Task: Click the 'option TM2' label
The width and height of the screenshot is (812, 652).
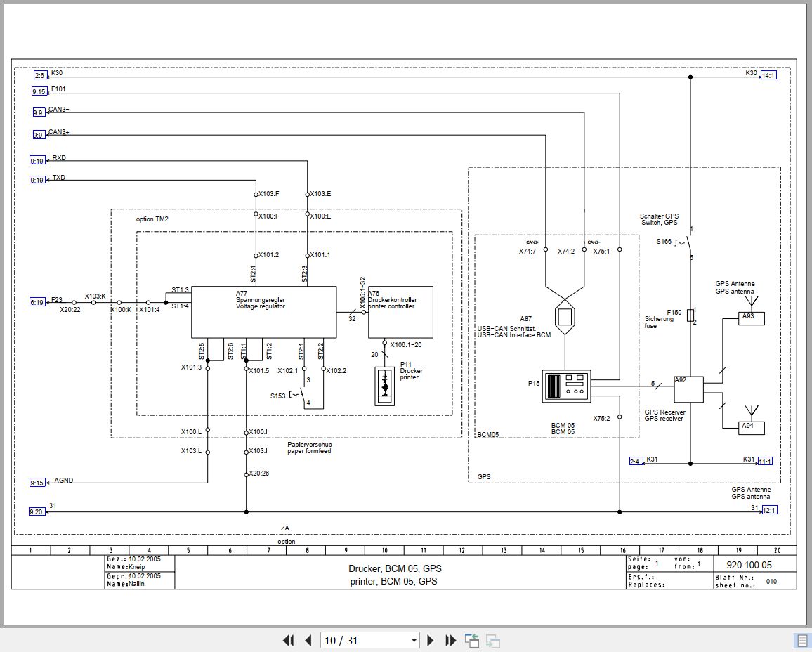Action: 152,219
